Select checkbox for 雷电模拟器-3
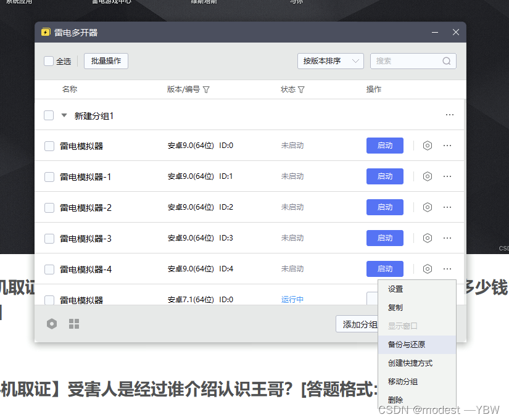509x420 pixels. pyautogui.click(x=49, y=239)
